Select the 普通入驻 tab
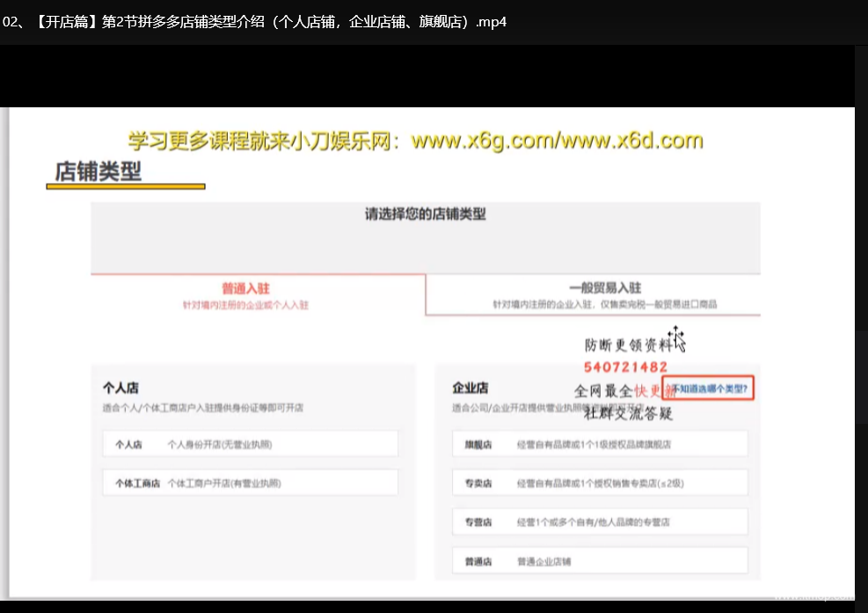This screenshot has width=868, height=613. [258, 296]
